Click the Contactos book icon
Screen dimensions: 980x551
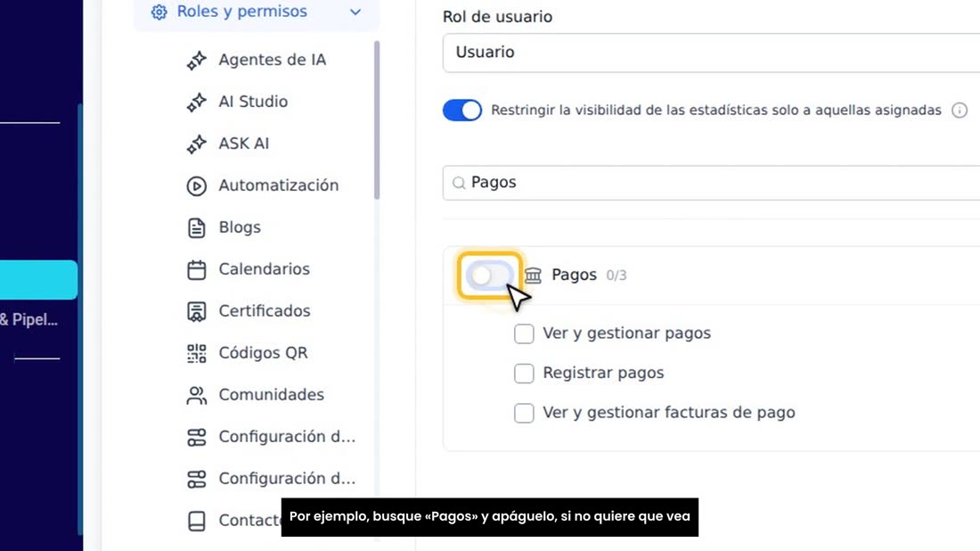pyautogui.click(x=196, y=521)
